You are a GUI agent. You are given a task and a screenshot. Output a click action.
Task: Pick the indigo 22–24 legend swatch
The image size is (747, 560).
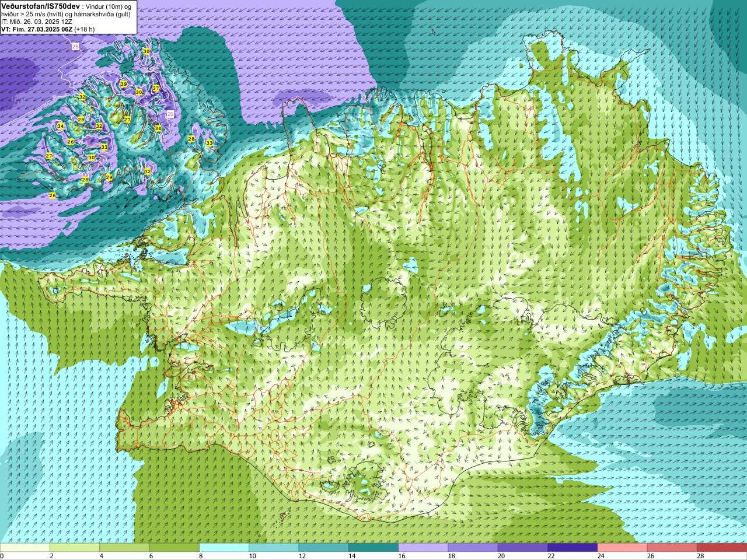click(x=572, y=548)
